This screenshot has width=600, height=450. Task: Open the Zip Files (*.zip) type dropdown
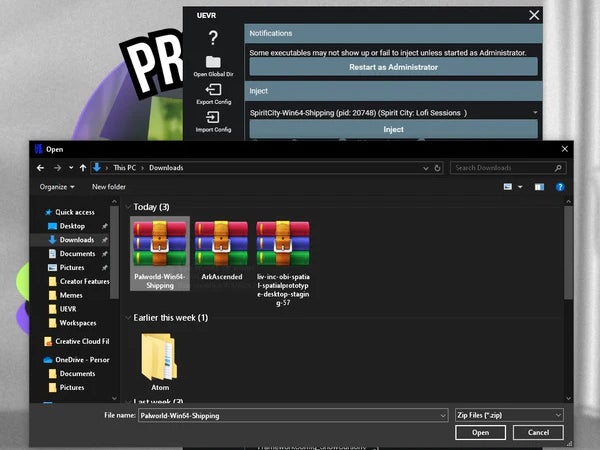pyautogui.click(x=509, y=415)
